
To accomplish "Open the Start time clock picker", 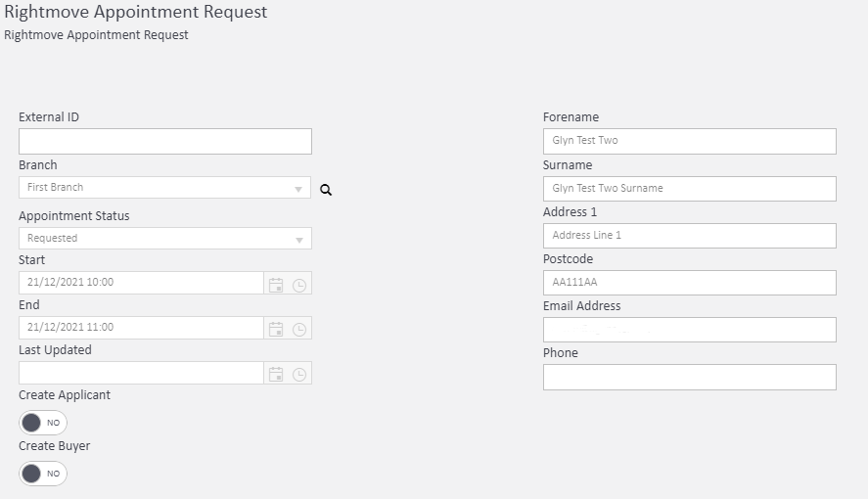I will click(299, 284).
